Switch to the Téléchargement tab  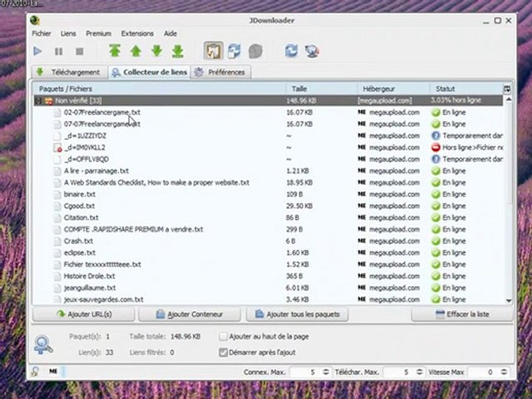(x=70, y=72)
